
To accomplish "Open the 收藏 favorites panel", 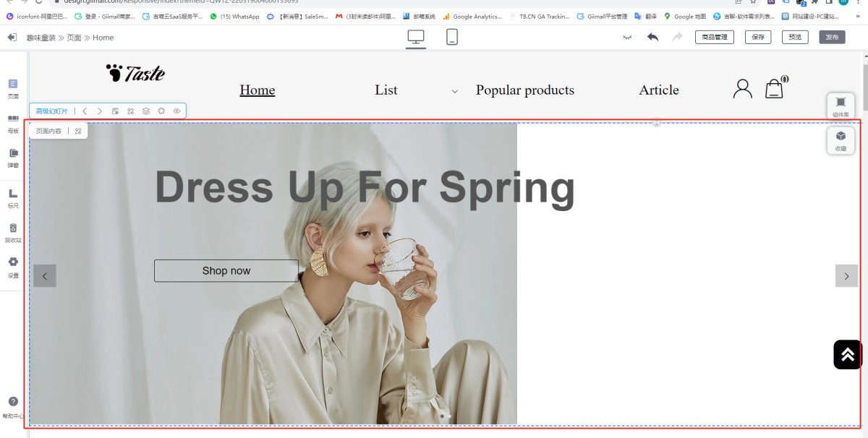I will pyautogui.click(x=841, y=139).
